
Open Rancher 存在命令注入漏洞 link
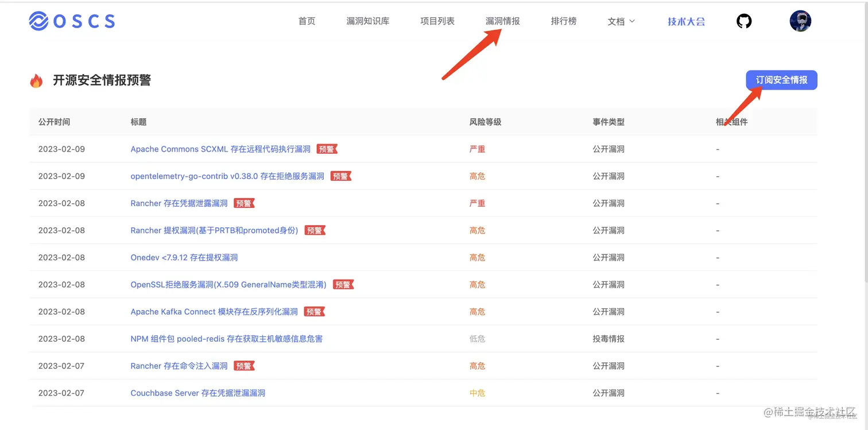[179, 366]
